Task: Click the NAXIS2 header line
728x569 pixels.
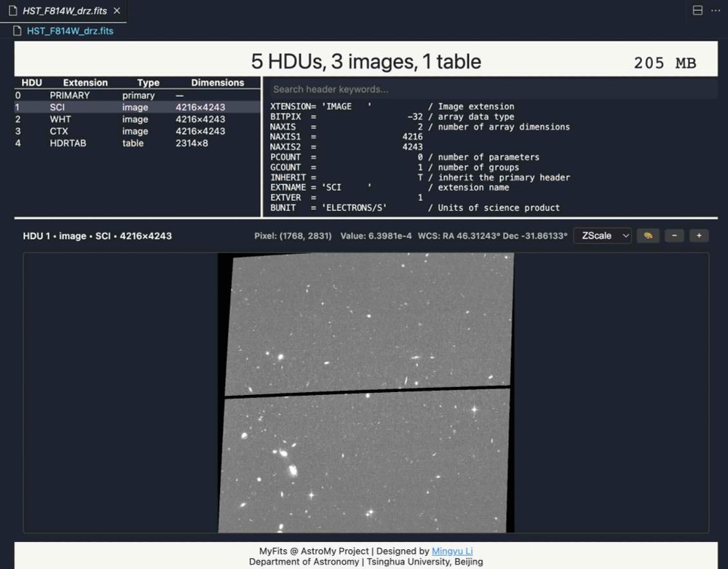Action: point(347,147)
